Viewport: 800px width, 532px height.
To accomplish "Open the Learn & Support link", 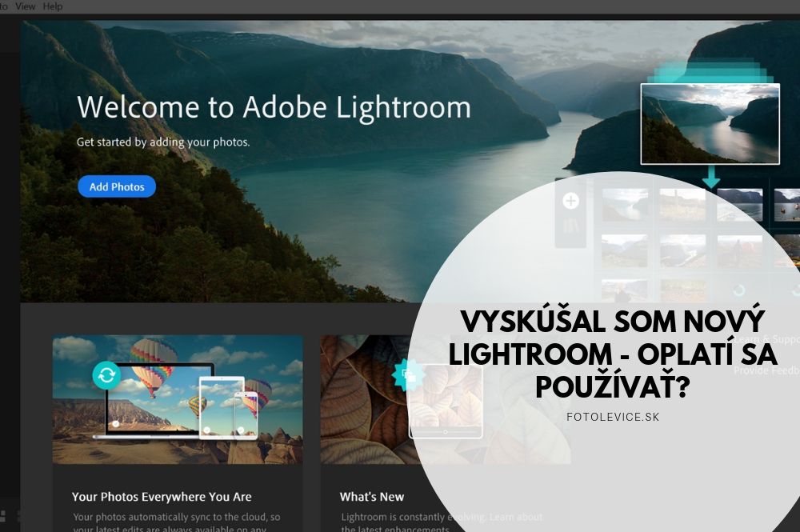I will (766, 339).
